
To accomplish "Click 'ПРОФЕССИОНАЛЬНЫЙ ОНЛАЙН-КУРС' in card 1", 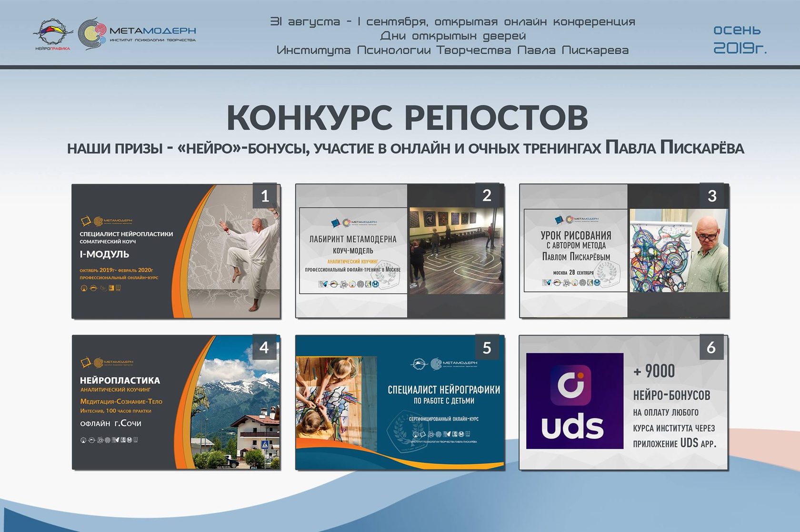I will click(x=119, y=278).
